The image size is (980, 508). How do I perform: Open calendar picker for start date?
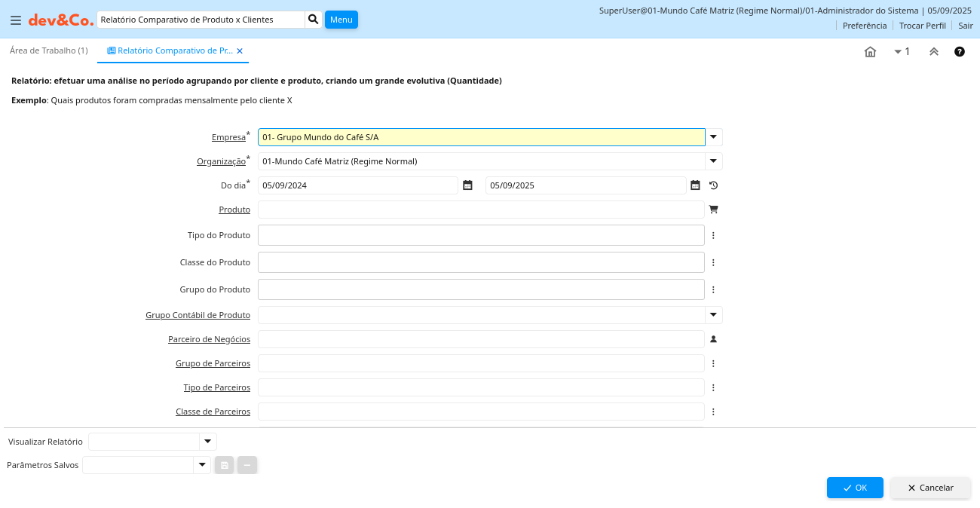tap(467, 185)
